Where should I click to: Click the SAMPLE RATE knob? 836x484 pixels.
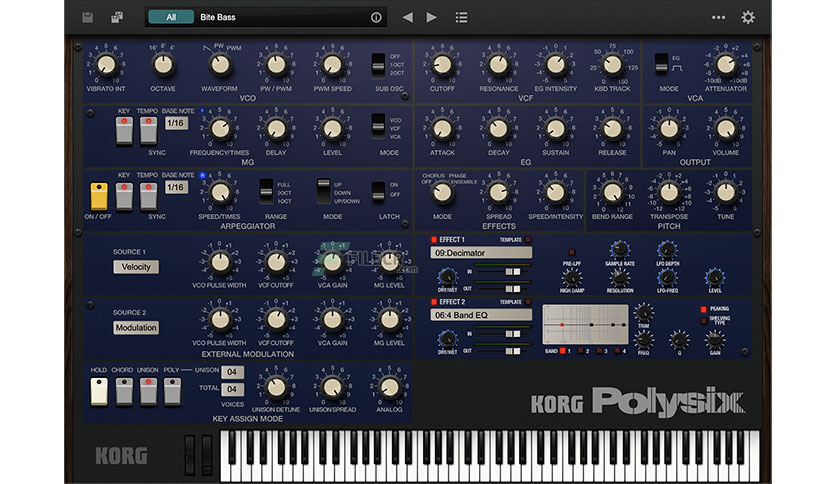click(x=620, y=249)
